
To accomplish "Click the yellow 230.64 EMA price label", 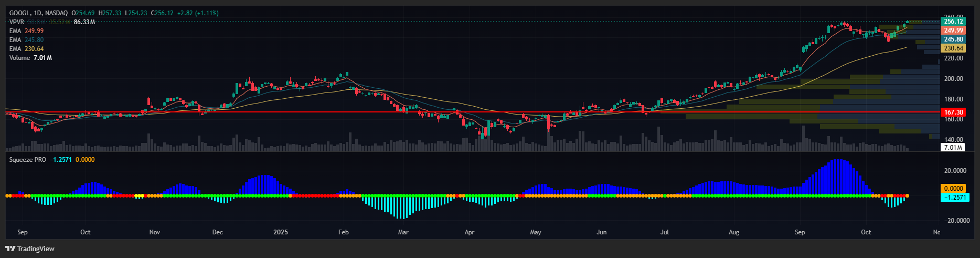I will coord(953,48).
